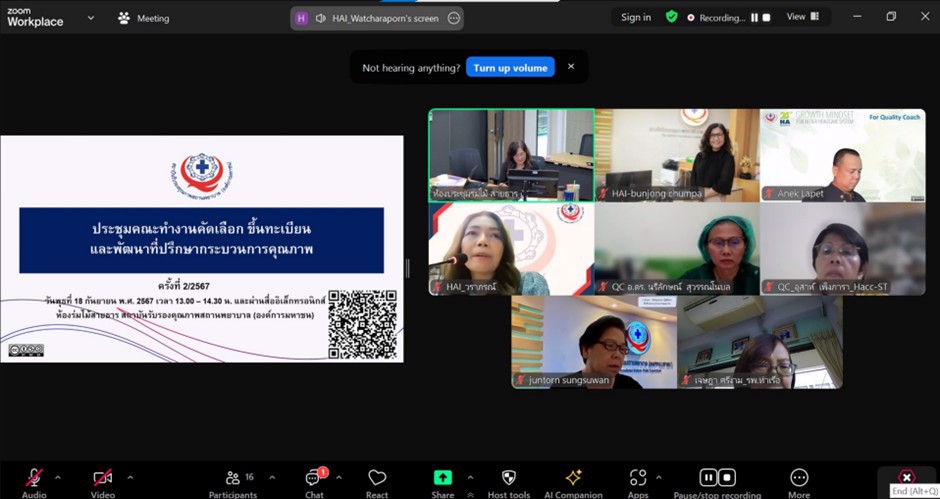The width and height of the screenshot is (940, 499).
Task: Click the muted mic icon on juntorn sungsuwan
Action: pyautogui.click(x=520, y=380)
